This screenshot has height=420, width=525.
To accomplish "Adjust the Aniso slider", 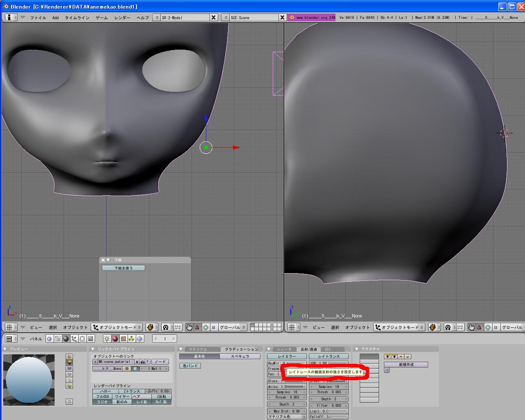I will (287, 387).
